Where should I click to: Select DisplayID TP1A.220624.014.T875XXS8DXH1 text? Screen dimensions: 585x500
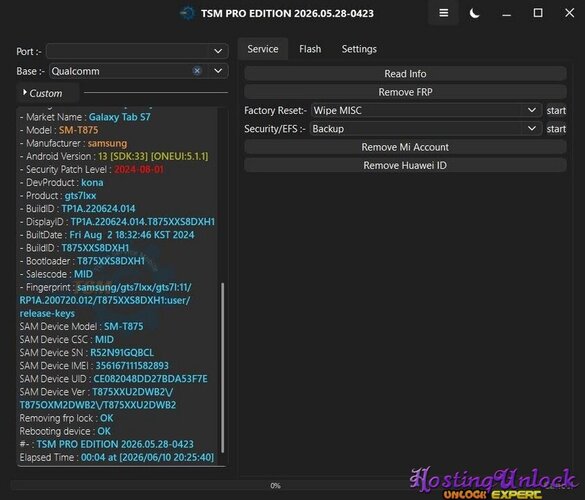[x=143, y=222]
